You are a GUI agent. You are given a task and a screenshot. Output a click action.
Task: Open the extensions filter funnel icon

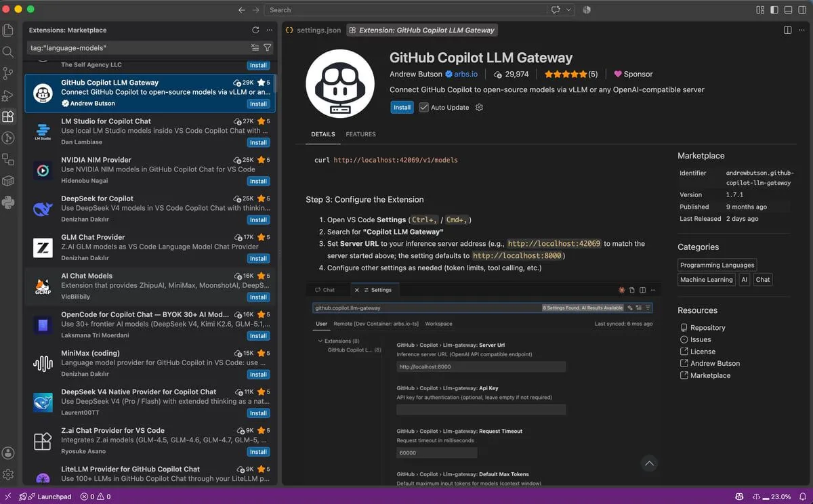click(x=268, y=47)
